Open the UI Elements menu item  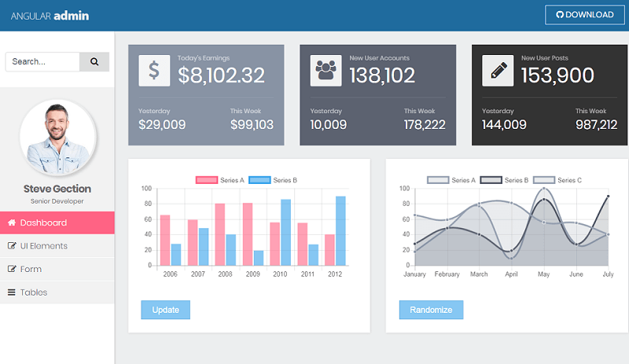click(x=57, y=246)
